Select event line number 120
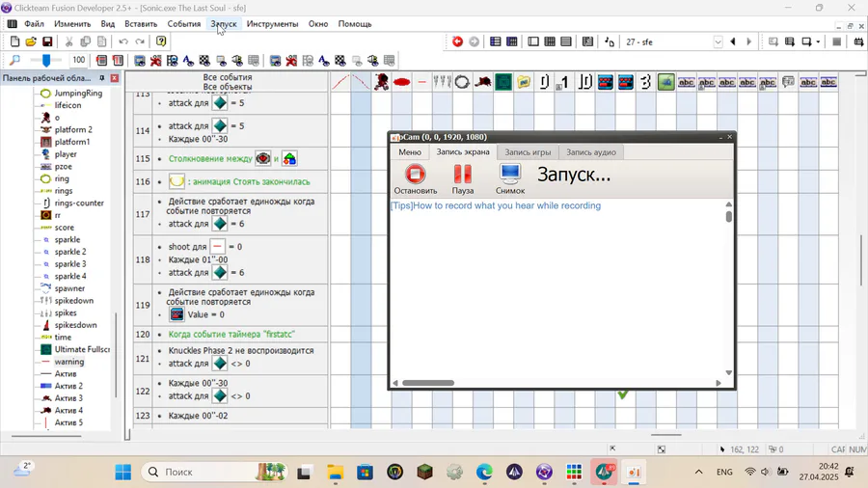 pos(143,335)
